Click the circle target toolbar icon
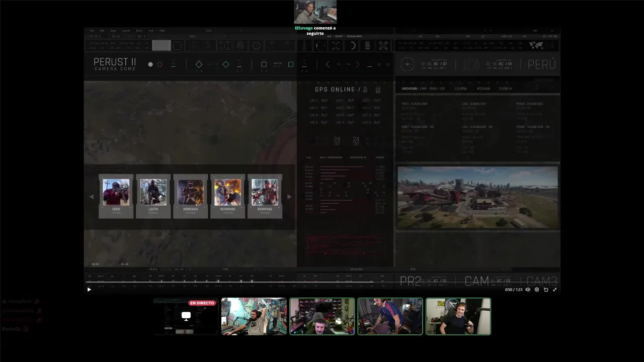 [x=256, y=46]
